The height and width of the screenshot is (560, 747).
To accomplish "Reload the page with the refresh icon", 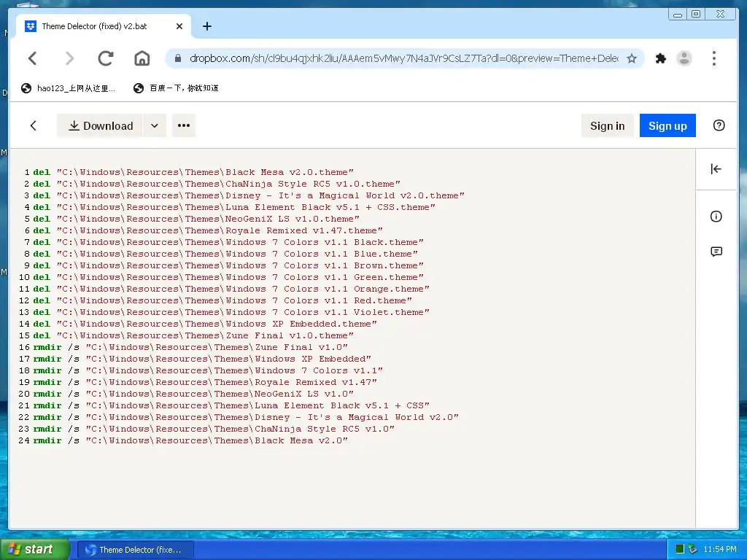I will click(x=105, y=58).
